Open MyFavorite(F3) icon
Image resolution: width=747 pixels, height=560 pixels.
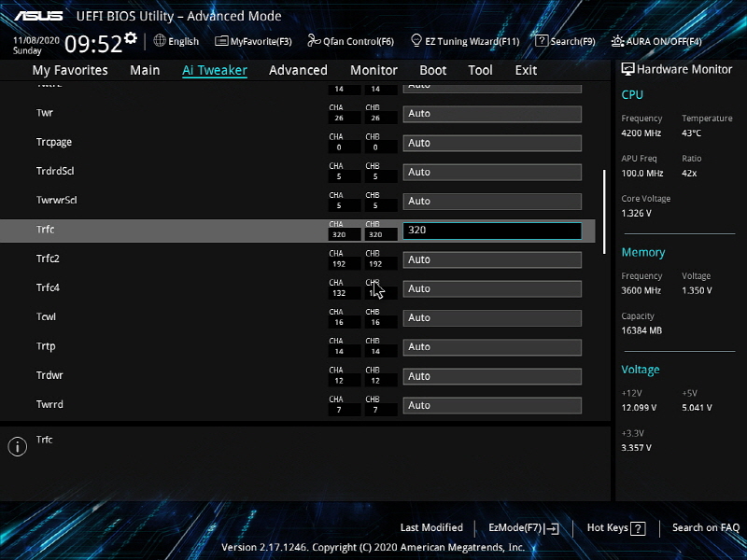221,41
